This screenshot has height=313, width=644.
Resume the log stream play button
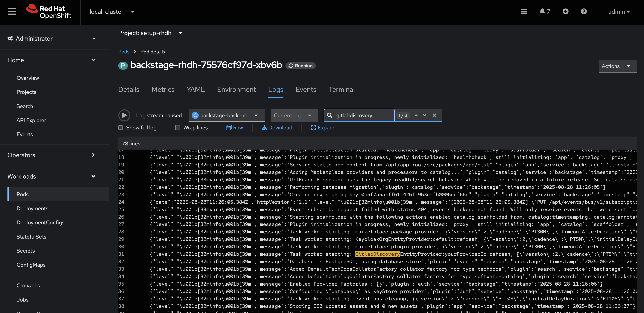pyautogui.click(x=124, y=115)
